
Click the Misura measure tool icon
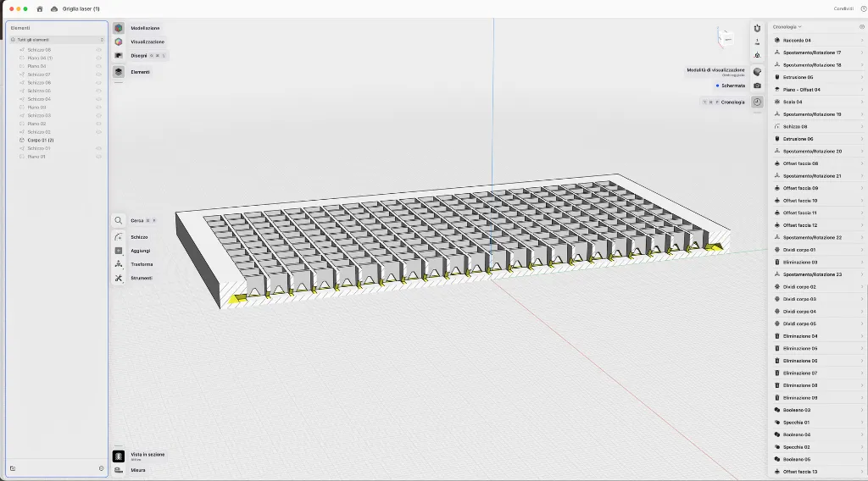point(119,470)
